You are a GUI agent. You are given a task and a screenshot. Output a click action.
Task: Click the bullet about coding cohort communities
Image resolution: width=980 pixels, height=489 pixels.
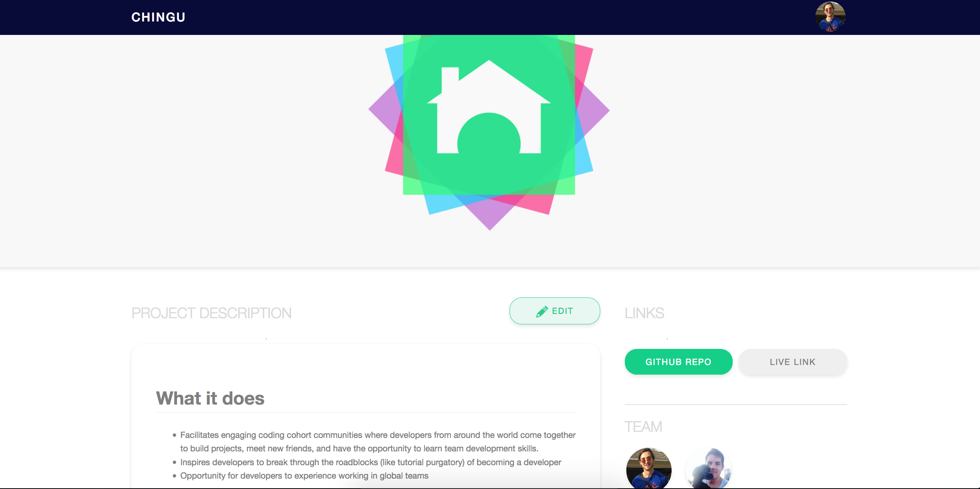(x=378, y=442)
